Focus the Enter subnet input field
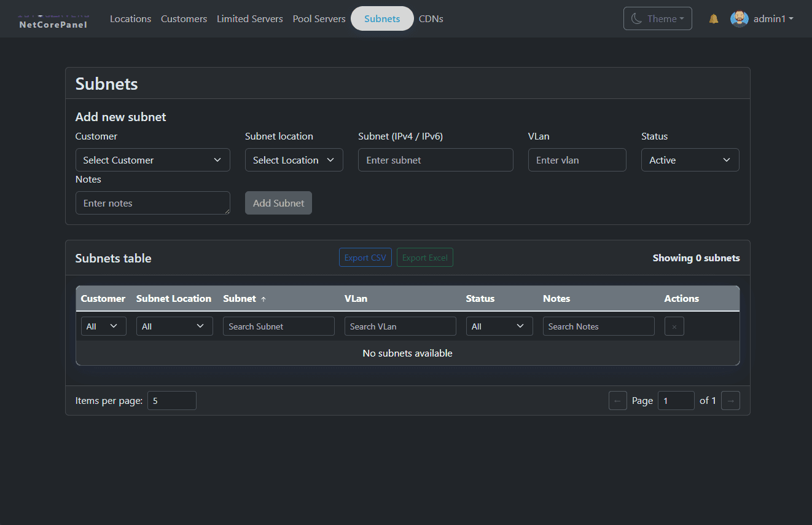 (x=435, y=160)
